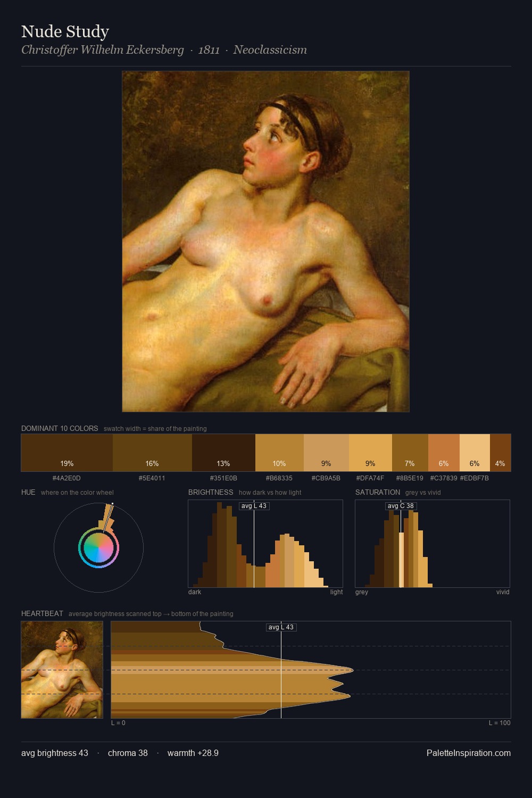Click the #CB9A5B tan swatch
Viewport: 532px width, 798px height.
click(x=326, y=453)
